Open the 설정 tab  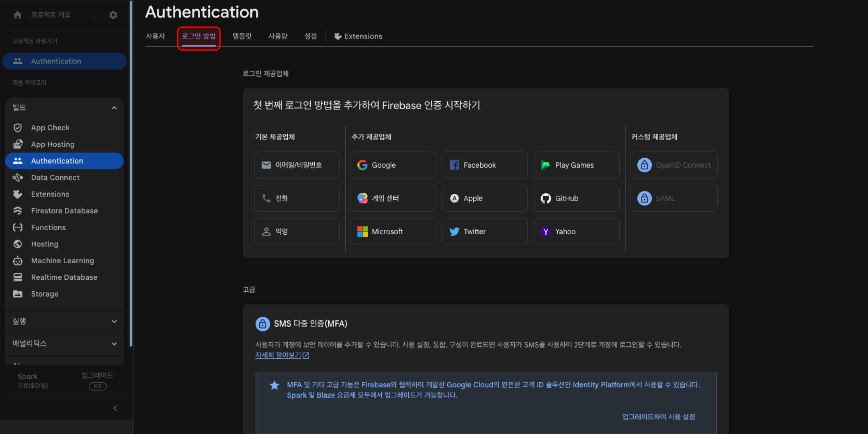(x=311, y=36)
